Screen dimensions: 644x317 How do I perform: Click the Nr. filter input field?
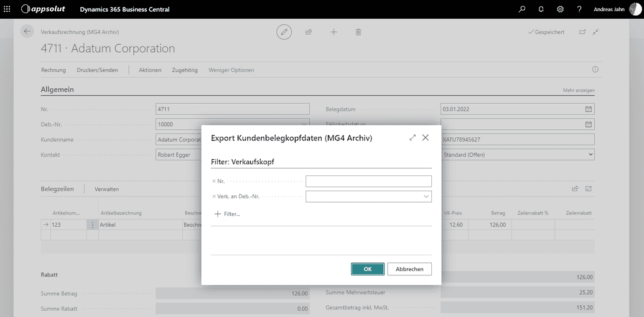(368, 181)
